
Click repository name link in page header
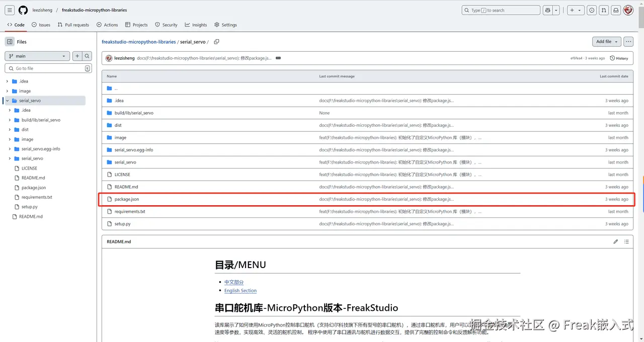[x=94, y=10]
